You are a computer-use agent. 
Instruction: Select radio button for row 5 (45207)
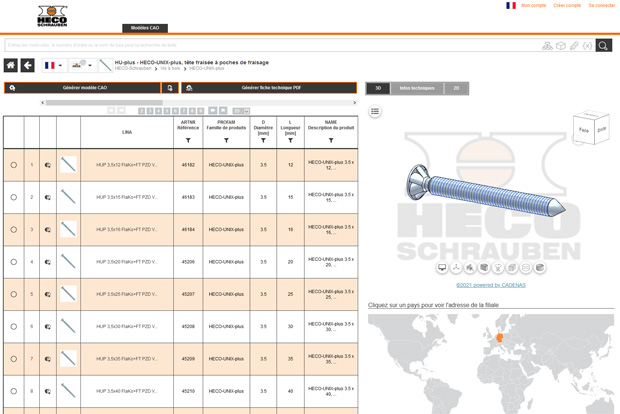pos(14,294)
